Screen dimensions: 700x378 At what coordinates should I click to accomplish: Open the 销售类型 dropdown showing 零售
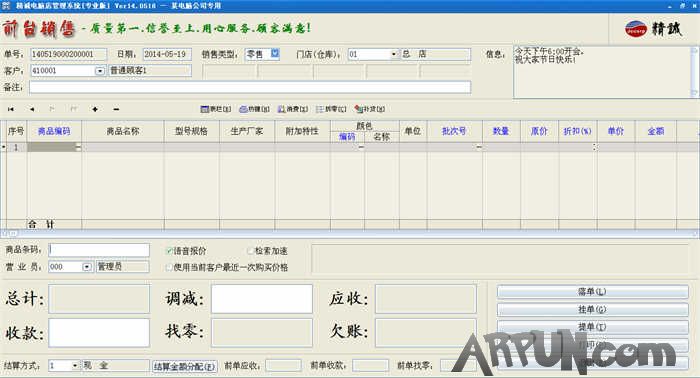point(275,54)
